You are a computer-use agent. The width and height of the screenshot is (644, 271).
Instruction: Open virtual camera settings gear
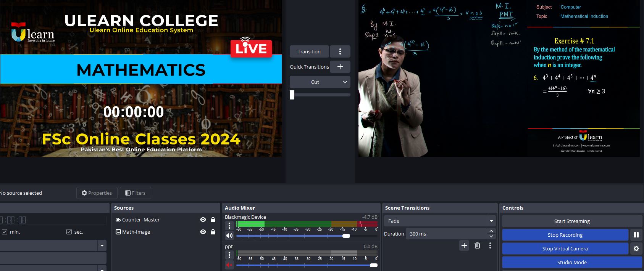coord(636,249)
